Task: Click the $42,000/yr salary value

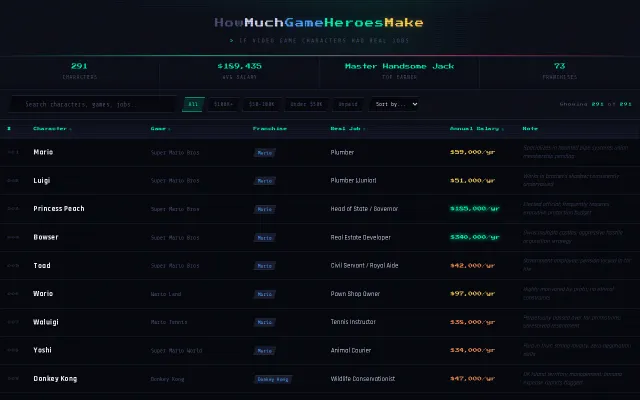Action: pyautogui.click(x=472, y=265)
